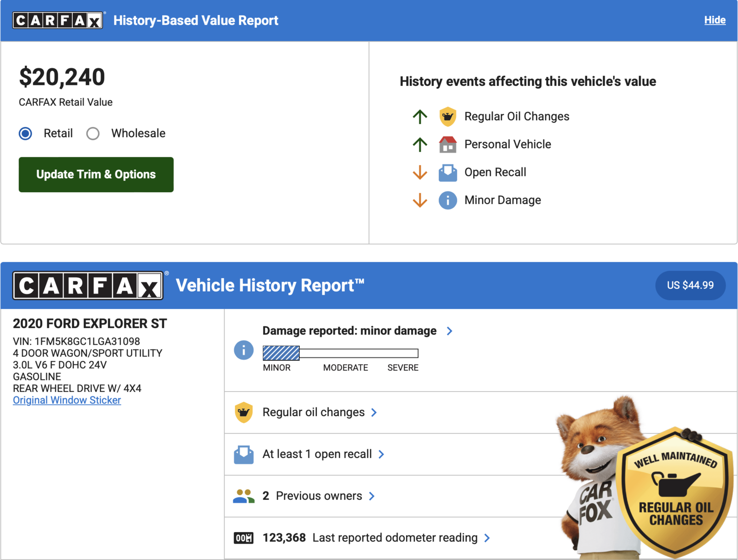Select the Retail radio button
This screenshot has height=560, width=738.
[x=26, y=133]
